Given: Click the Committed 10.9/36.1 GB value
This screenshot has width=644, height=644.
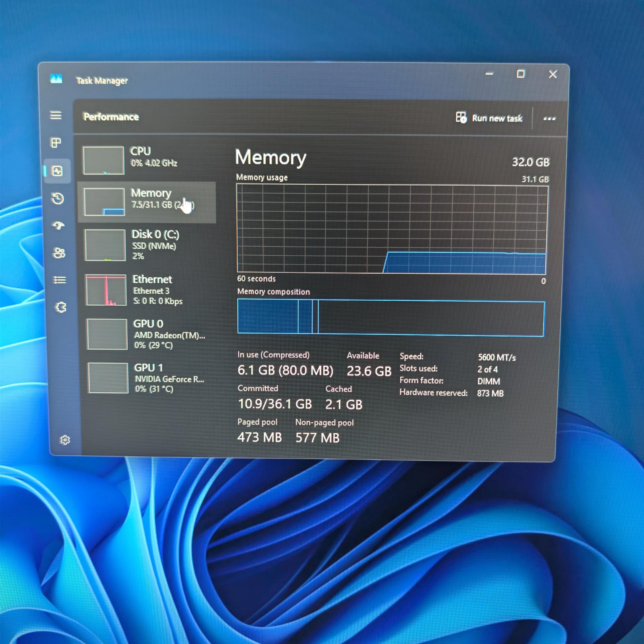Looking at the screenshot, I should (275, 404).
